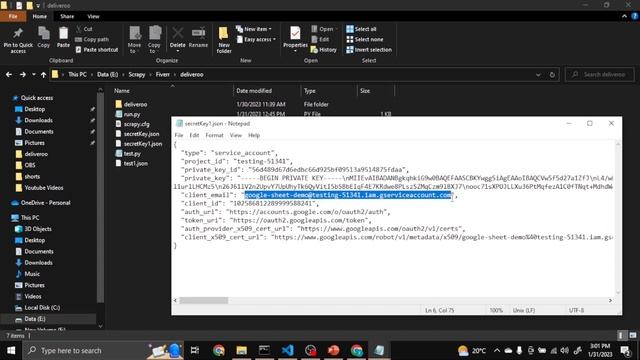Image resolution: width=640 pixels, height=360 pixels.
Task: Open Task View on taskbar
Action: click(195, 350)
